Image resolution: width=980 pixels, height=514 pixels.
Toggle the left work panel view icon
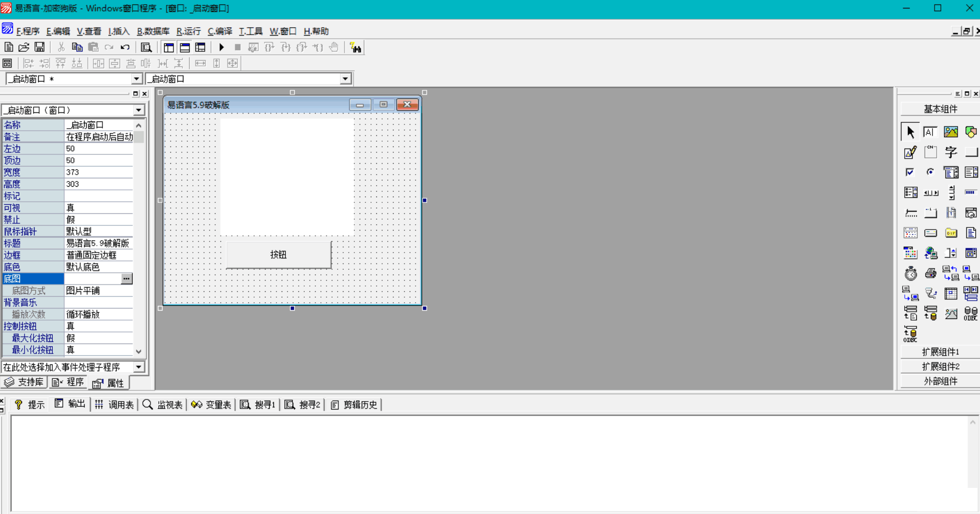(169, 47)
